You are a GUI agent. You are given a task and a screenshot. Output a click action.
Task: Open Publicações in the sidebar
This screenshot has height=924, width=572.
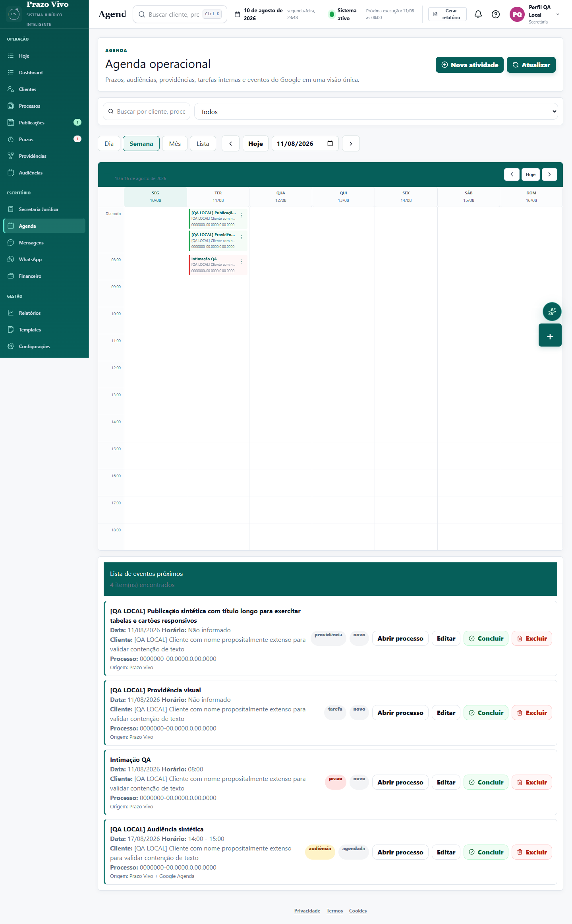[44, 122]
